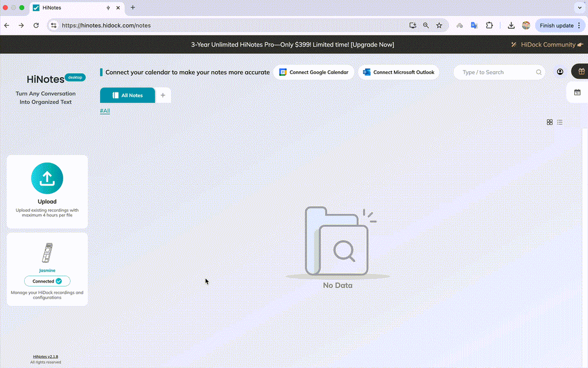Click the install app icon in address bar
Image resolution: width=588 pixels, height=368 pixels.
pos(412,25)
